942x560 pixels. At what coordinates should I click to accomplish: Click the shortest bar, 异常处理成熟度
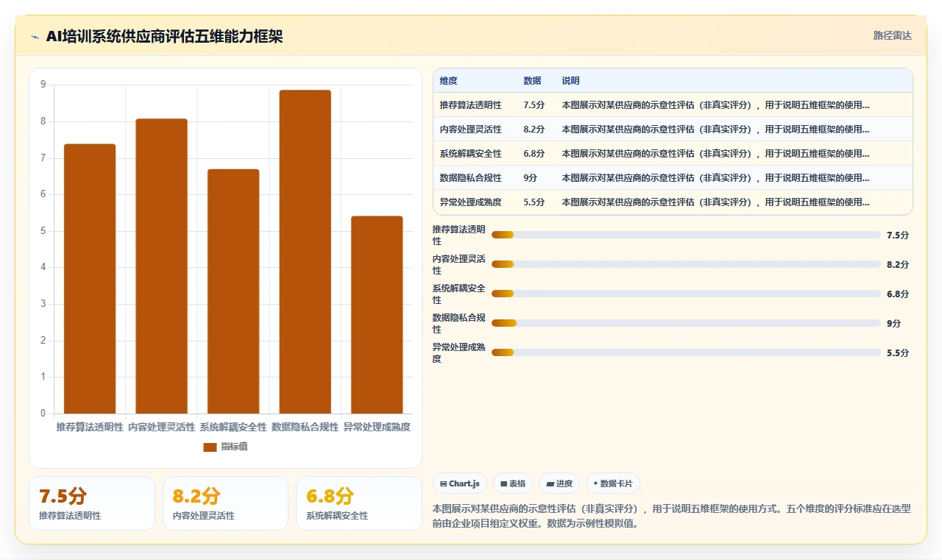(377, 315)
